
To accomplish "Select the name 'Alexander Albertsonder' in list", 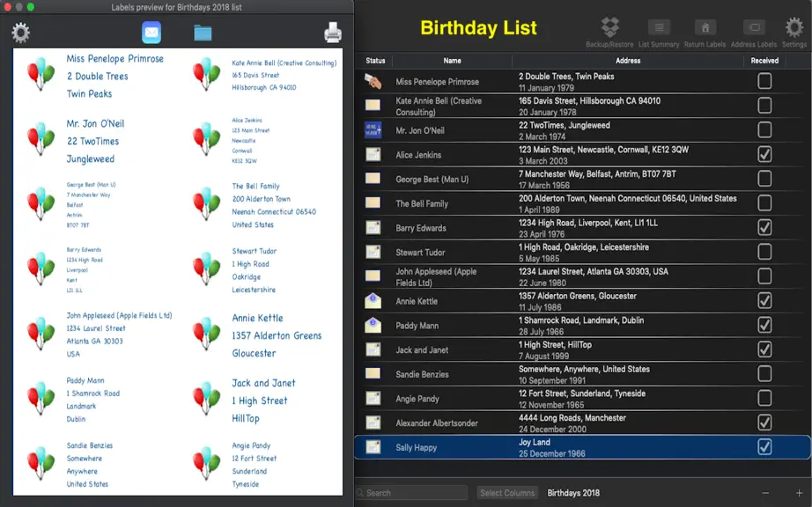I will [x=437, y=422].
